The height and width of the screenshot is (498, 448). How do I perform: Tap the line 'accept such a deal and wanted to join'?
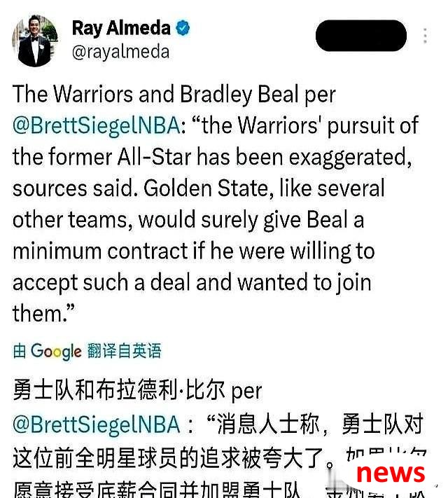192,283
